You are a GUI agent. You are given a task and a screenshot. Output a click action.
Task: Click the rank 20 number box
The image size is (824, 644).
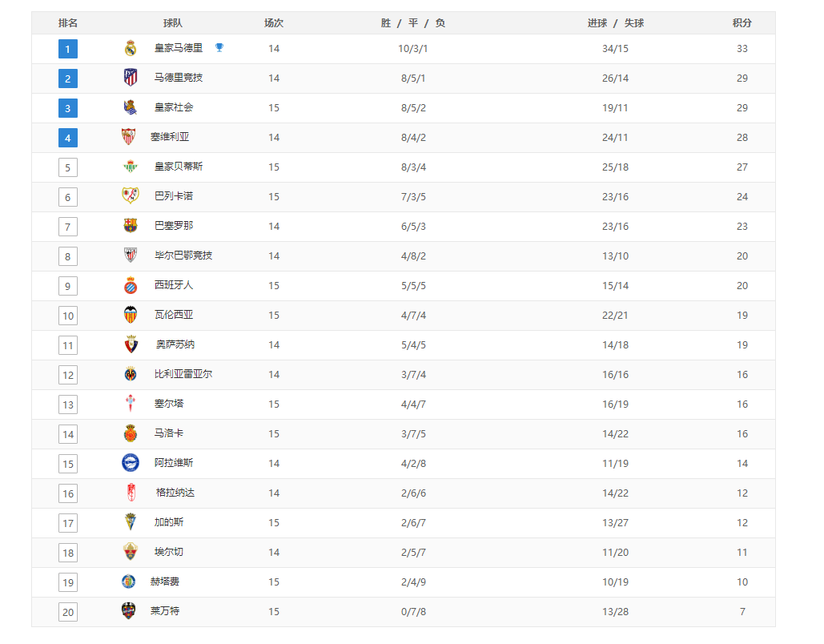coord(68,612)
